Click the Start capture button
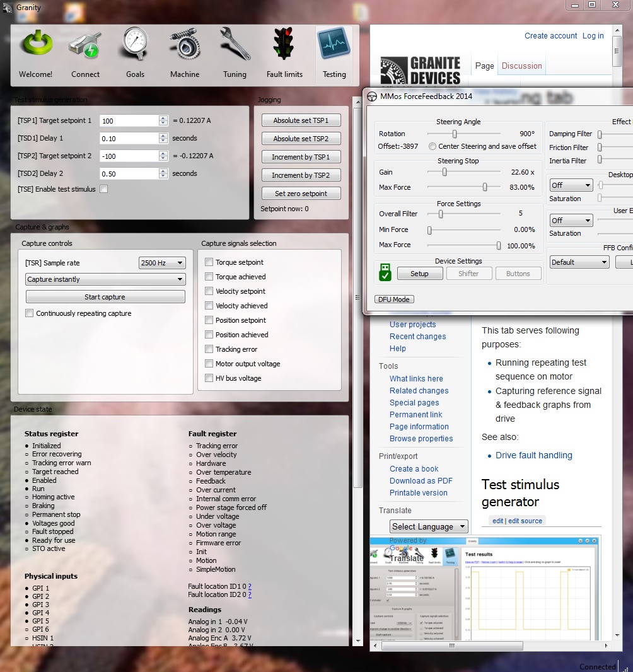 click(x=105, y=296)
